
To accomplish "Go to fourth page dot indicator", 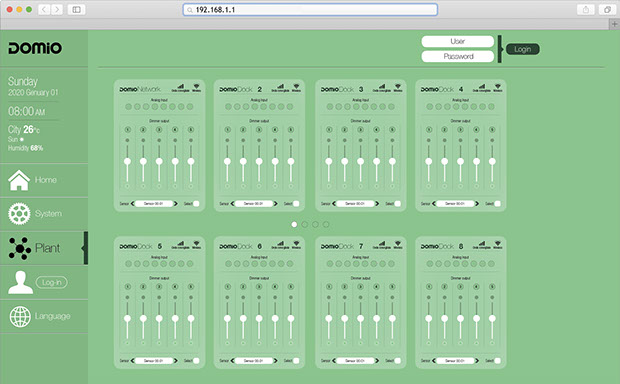I will coord(326,224).
